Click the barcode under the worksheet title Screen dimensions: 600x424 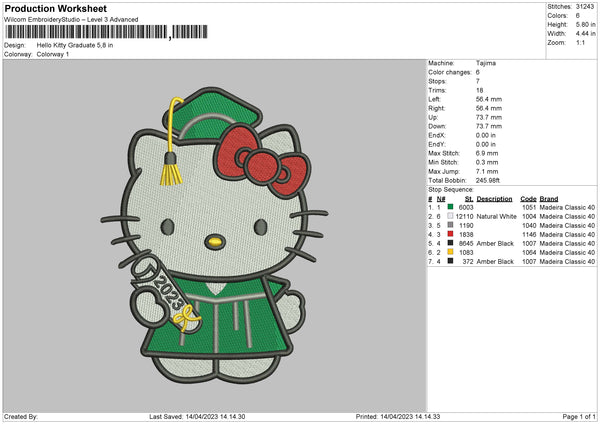click(87, 33)
